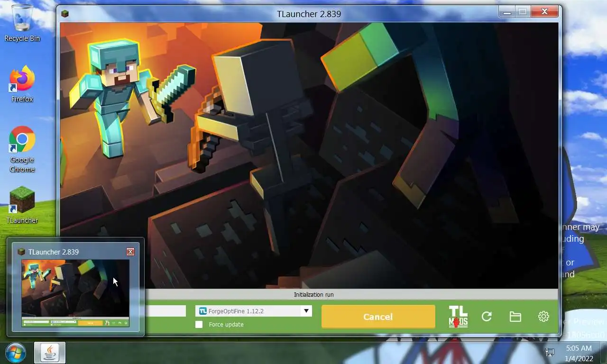Open launcher settings gear icon

[543, 317]
